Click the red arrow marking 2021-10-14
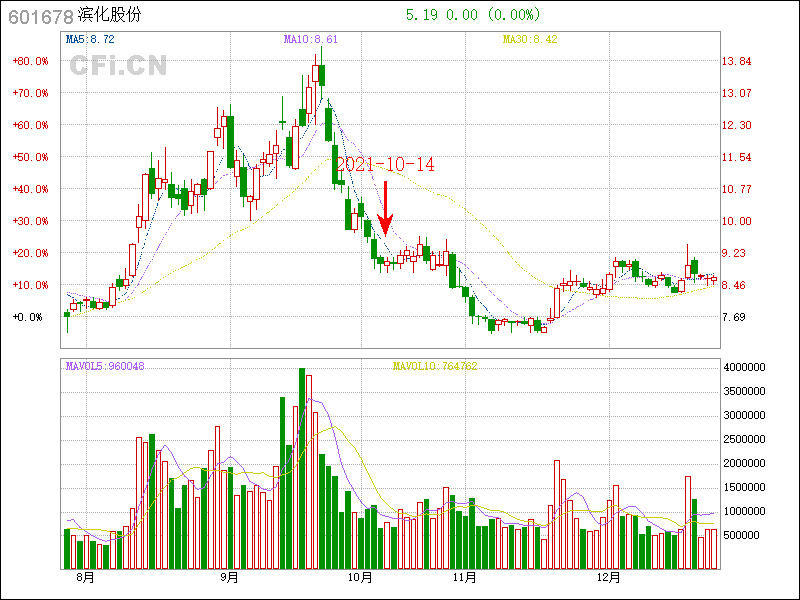This screenshot has width=800, height=600. point(387,210)
